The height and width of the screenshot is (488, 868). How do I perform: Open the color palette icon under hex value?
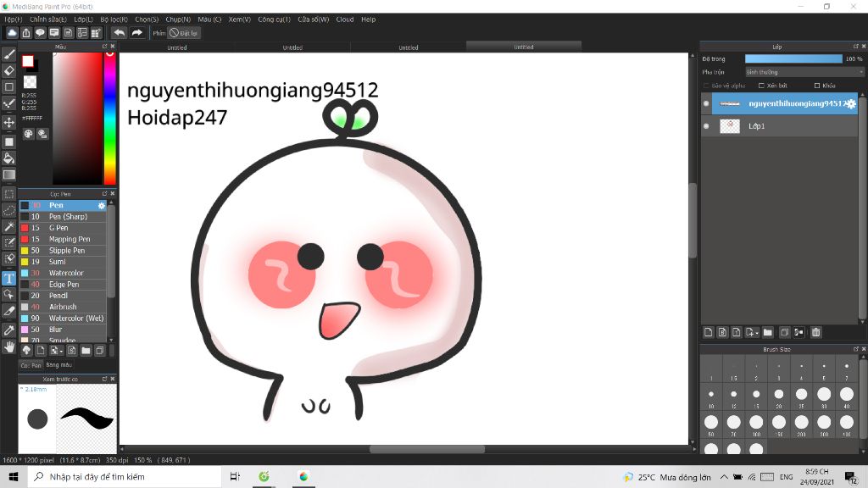[28, 134]
